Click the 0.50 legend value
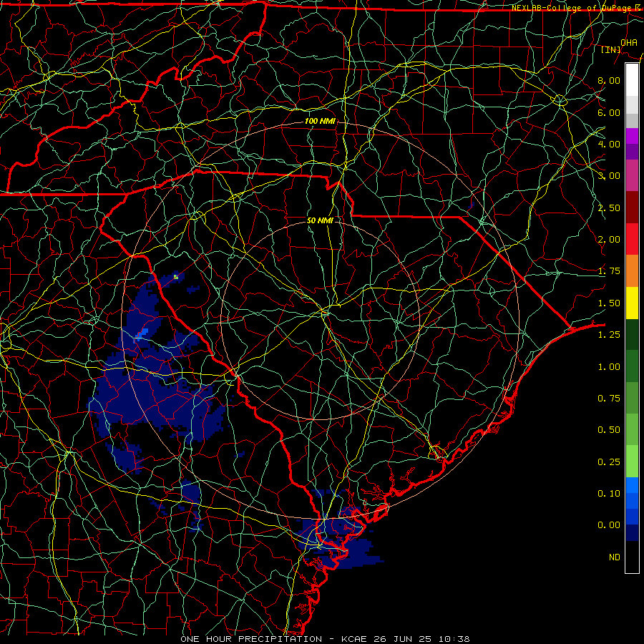Screen dimensions: 644x644 (609, 430)
